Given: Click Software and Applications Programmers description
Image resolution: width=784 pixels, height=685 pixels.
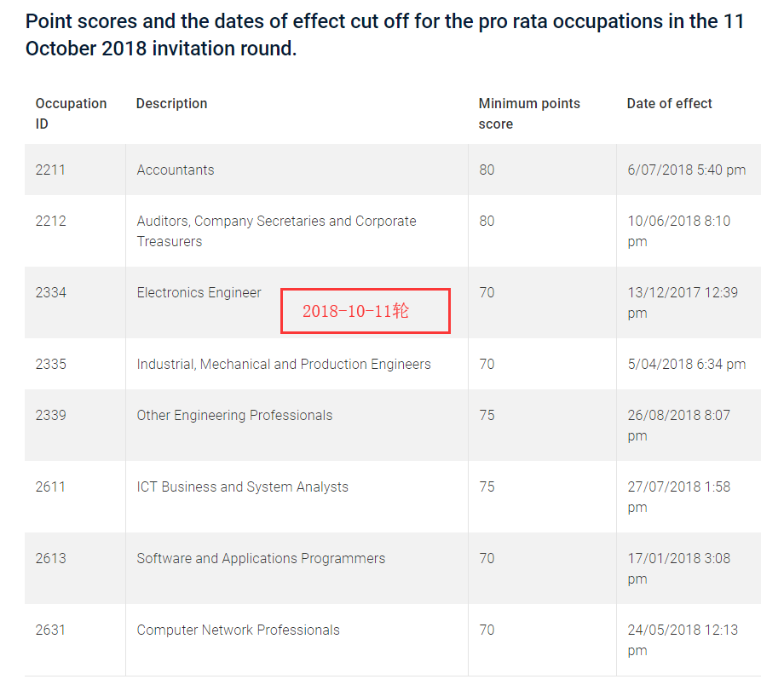Looking at the screenshot, I should [x=261, y=558].
